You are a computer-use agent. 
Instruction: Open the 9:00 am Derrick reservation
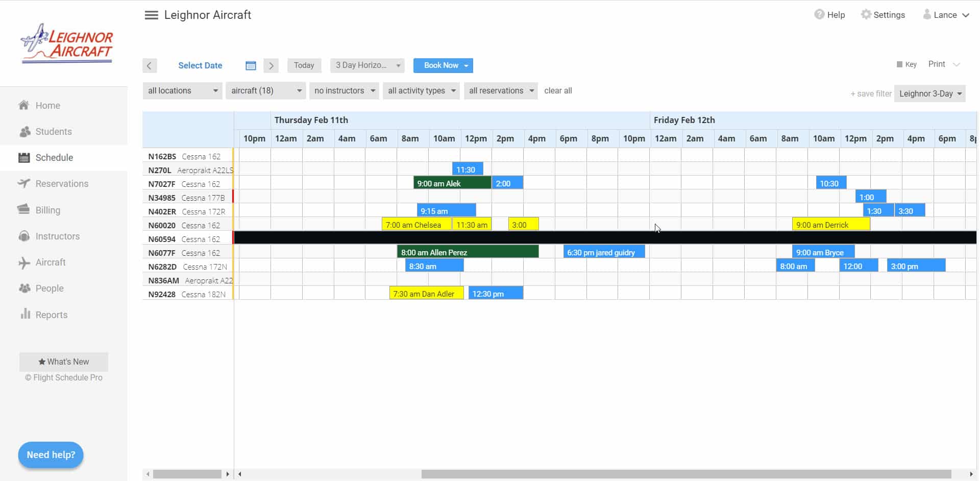[x=831, y=225]
